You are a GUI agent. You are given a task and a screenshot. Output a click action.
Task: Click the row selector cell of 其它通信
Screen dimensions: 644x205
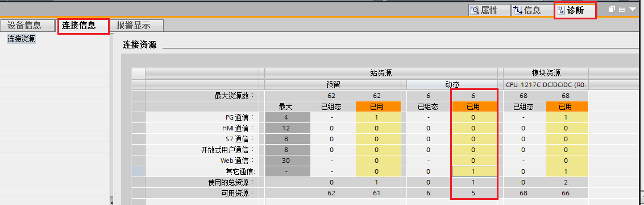coord(139,171)
